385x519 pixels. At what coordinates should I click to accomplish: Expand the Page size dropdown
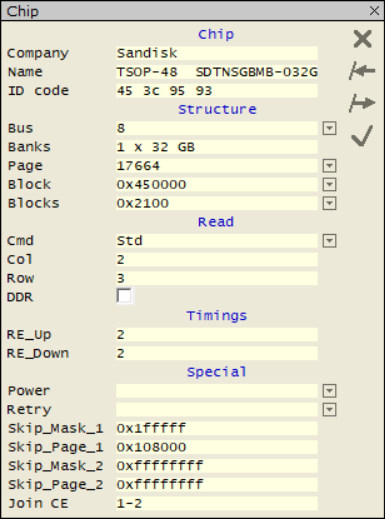tap(329, 166)
